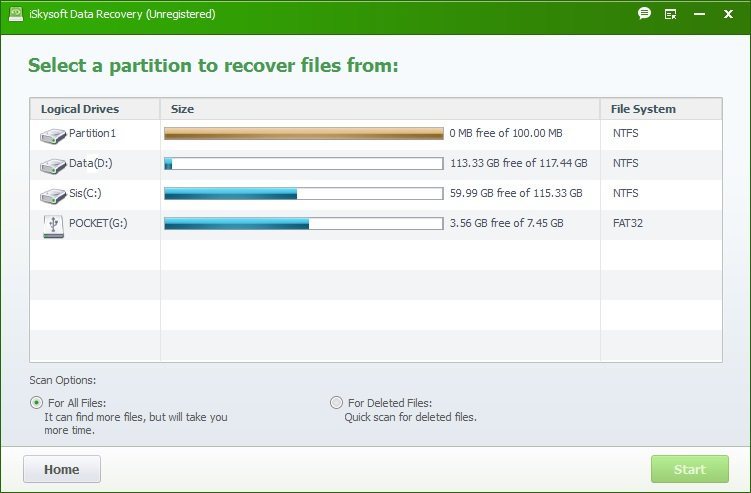Select the Sis(C:) drive name
Viewport: 751px width, 493px height.
coord(85,193)
